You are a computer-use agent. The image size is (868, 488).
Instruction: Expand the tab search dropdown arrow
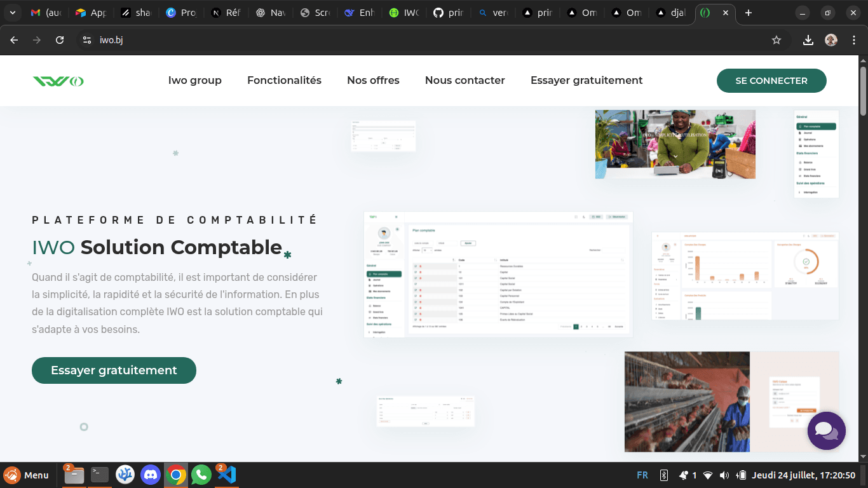(x=12, y=13)
